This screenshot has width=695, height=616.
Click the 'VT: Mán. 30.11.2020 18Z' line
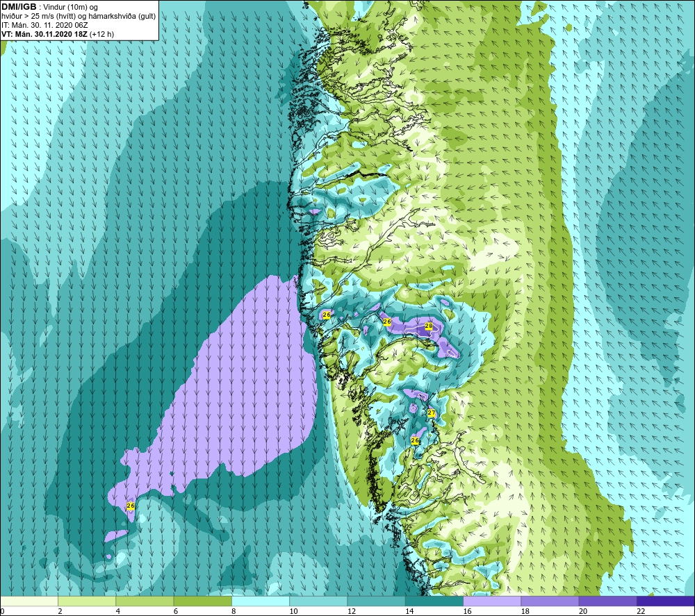coord(44,34)
